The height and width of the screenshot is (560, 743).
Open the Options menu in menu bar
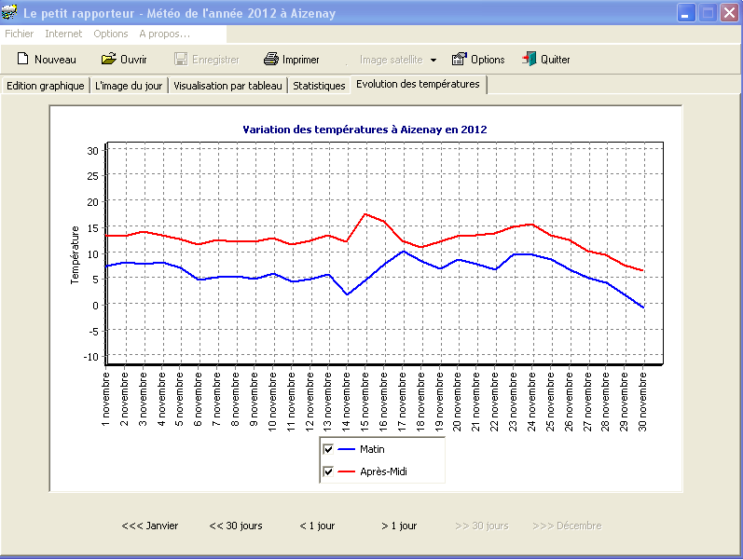coord(111,34)
